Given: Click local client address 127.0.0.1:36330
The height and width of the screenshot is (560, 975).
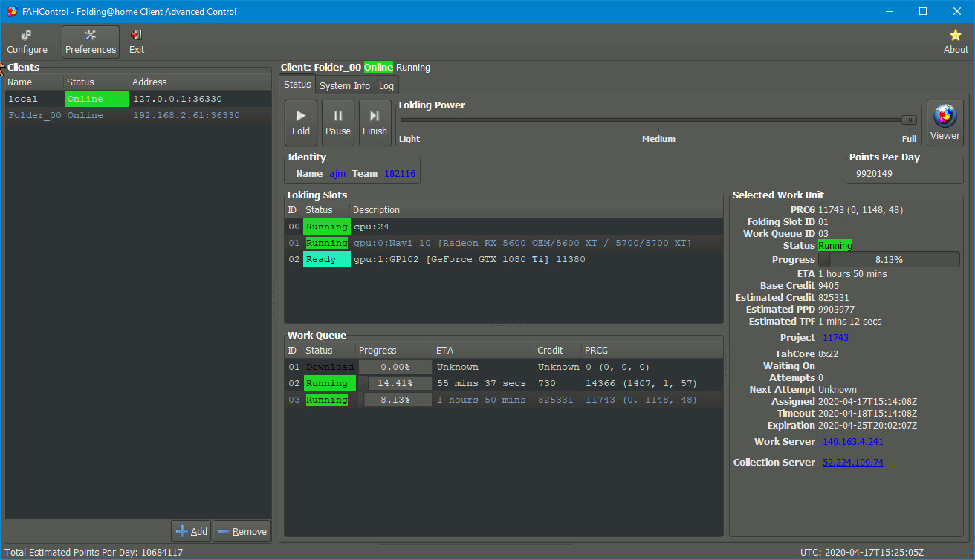Looking at the screenshot, I should (177, 99).
